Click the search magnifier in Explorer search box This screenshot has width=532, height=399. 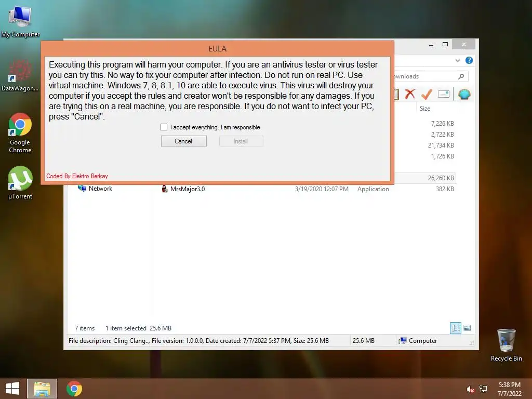tap(461, 76)
